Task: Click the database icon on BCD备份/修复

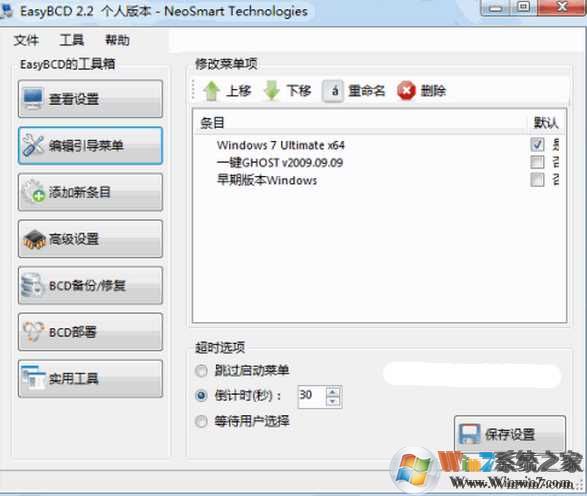Action: pyautogui.click(x=33, y=285)
